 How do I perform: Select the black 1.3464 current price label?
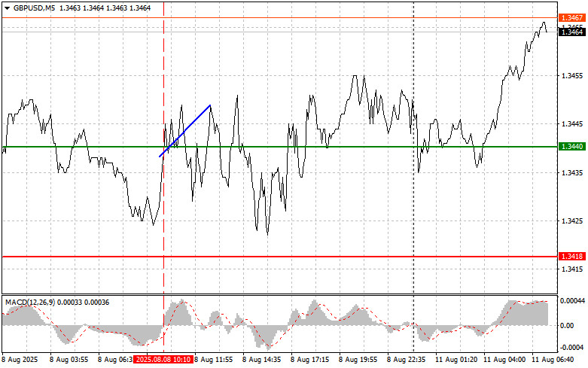pos(572,32)
